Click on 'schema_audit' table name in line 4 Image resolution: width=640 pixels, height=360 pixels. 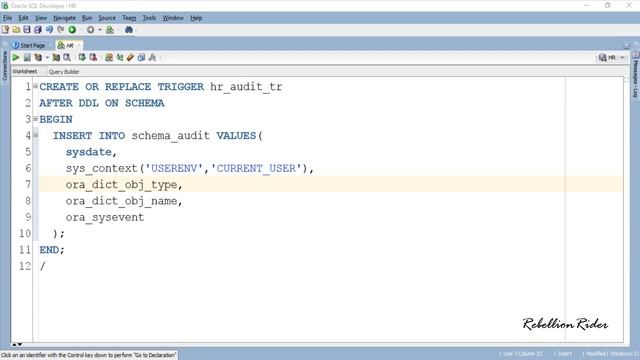pyautogui.click(x=171, y=136)
